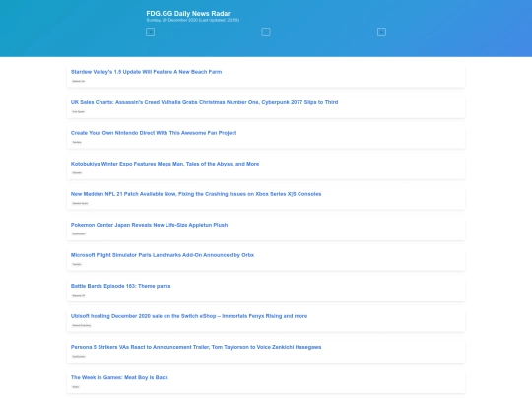The image size is (532, 399).
Task: Open the Create Your Own Nintendo Direct headline
Action: [154, 133]
